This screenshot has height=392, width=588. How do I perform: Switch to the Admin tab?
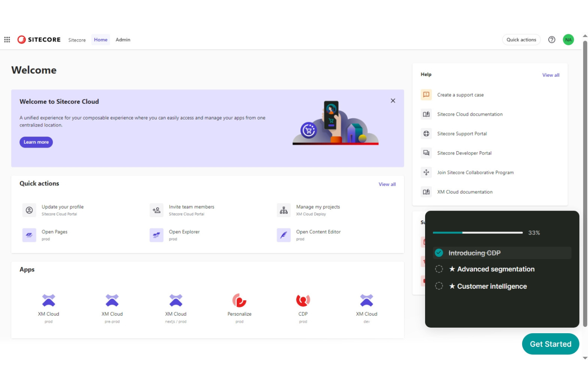click(123, 39)
